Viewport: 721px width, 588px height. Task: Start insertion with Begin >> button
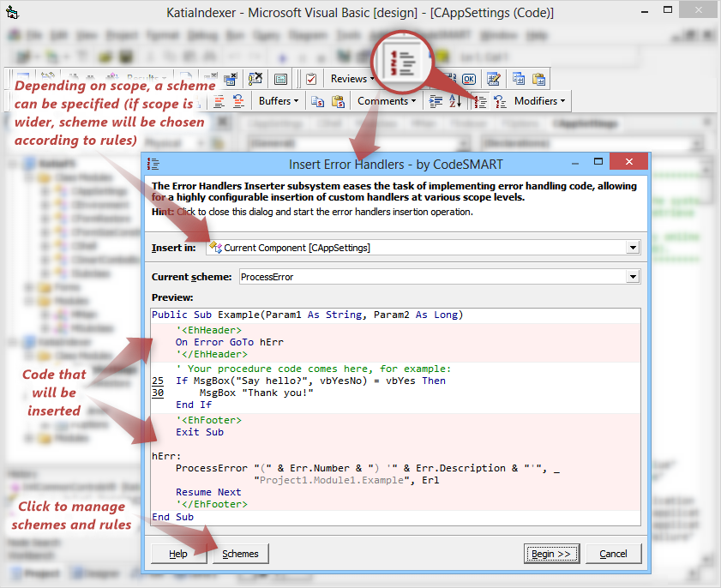click(551, 554)
